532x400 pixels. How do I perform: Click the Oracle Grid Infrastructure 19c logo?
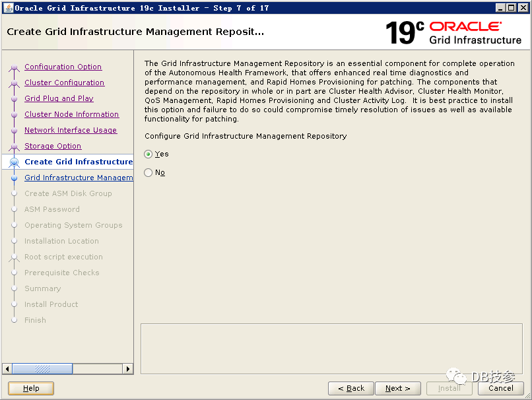[x=453, y=32]
